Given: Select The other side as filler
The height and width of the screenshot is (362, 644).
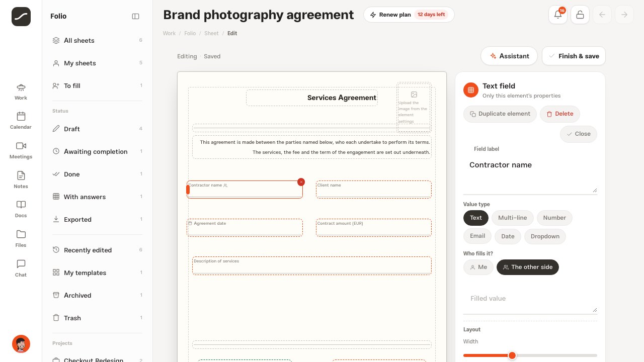Looking at the screenshot, I should pos(528,267).
